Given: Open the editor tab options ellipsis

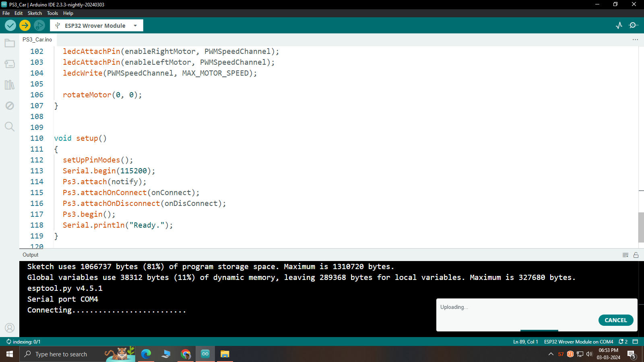Looking at the screenshot, I should pos(635,39).
